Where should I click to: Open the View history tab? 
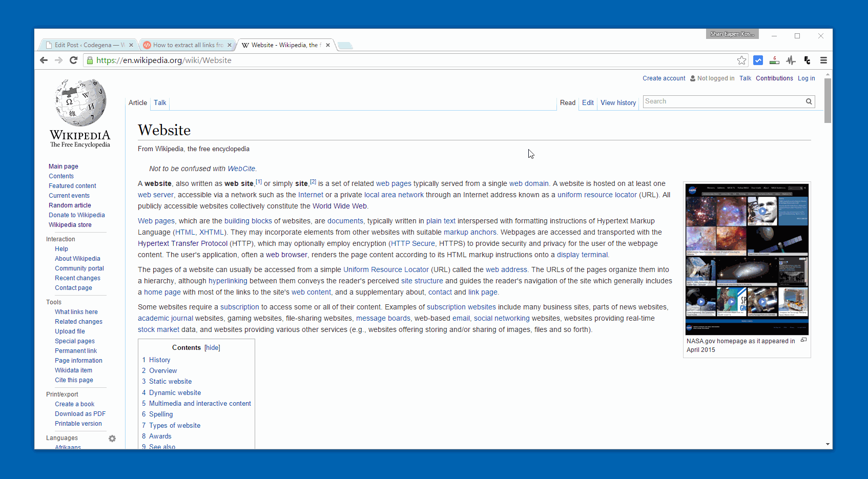(618, 103)
